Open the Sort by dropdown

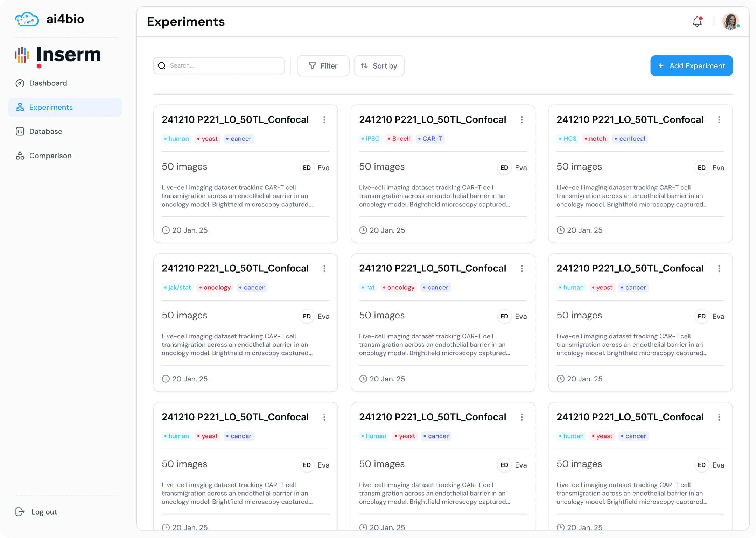[x=379, y=66]
